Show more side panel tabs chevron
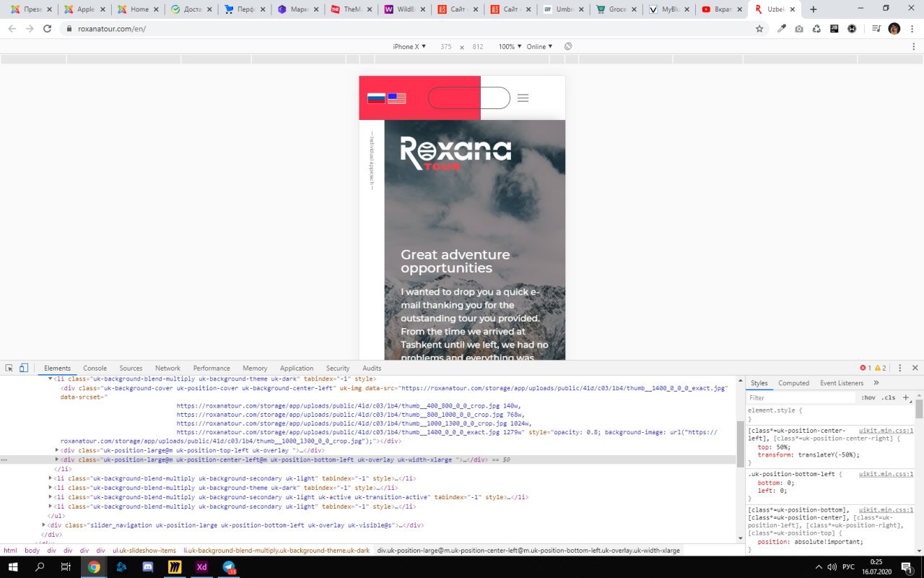 point(876,383)
